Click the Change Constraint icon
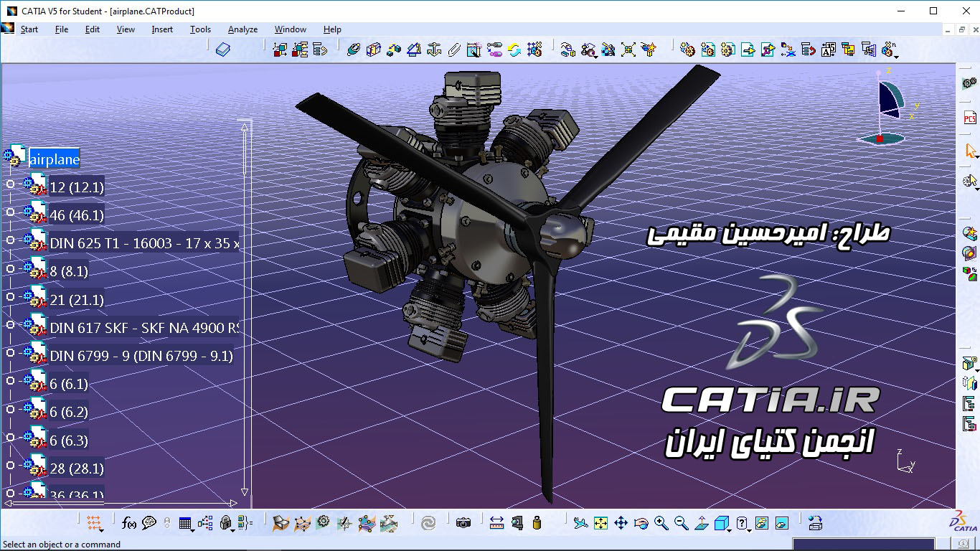The image size is (980, 551). click(x=514, y=50)
